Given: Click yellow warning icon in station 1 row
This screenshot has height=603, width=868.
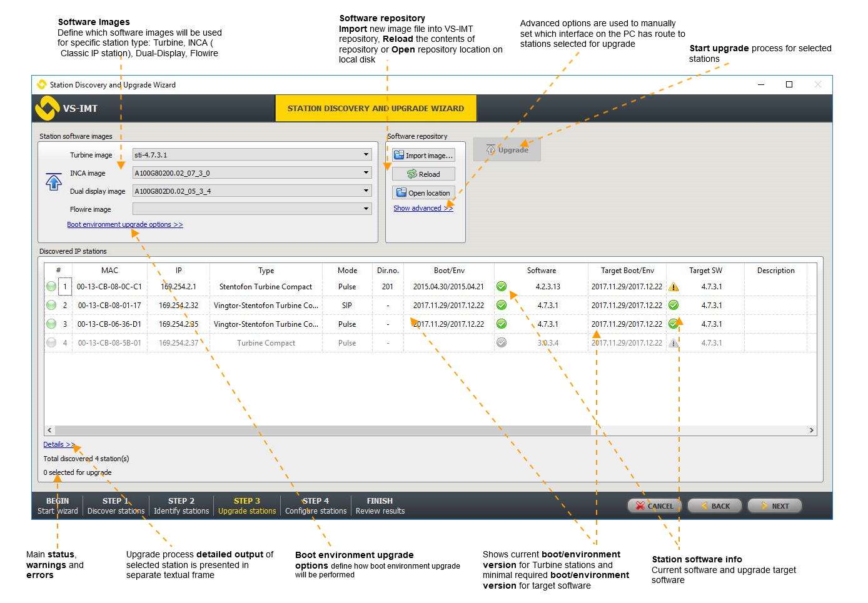Looking at the screenshot, I should [674, 287].
